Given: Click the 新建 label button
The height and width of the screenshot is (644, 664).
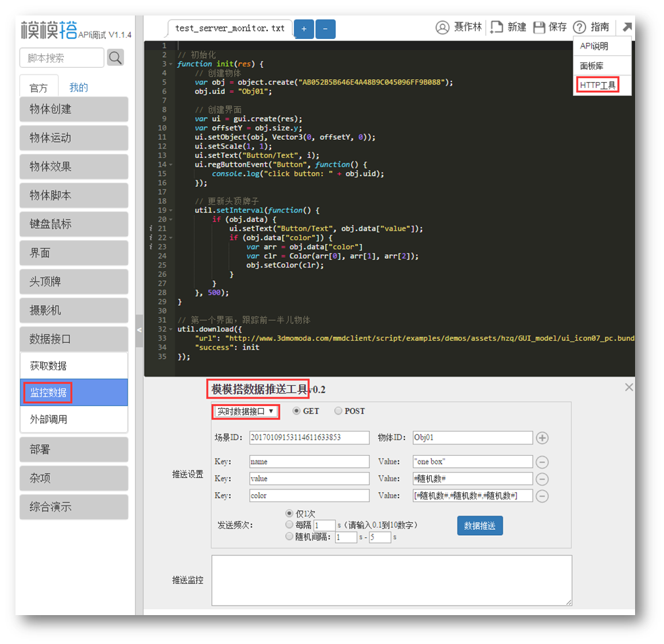Looking at the screenshot, I should [517, 28].
